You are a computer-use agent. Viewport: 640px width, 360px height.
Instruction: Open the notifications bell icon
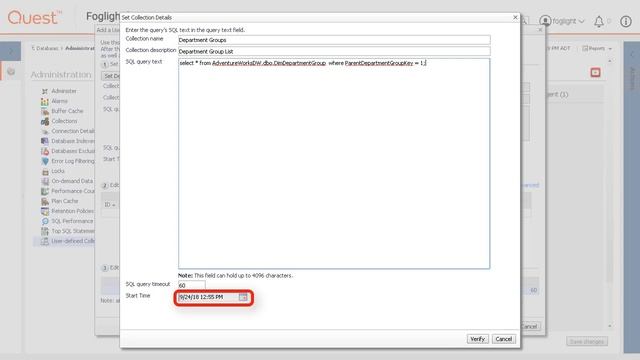tap(598, 21)
